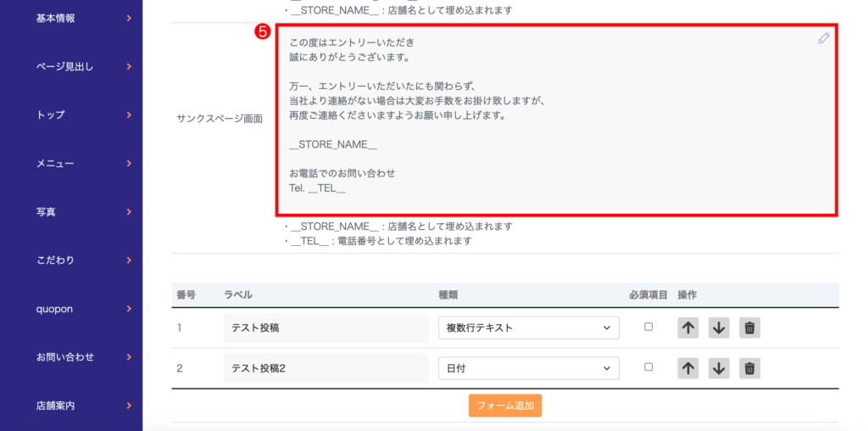Screen dimensions: 868x431
Task: Click the テスト投稿2 label input field
Action: [325, 368]
